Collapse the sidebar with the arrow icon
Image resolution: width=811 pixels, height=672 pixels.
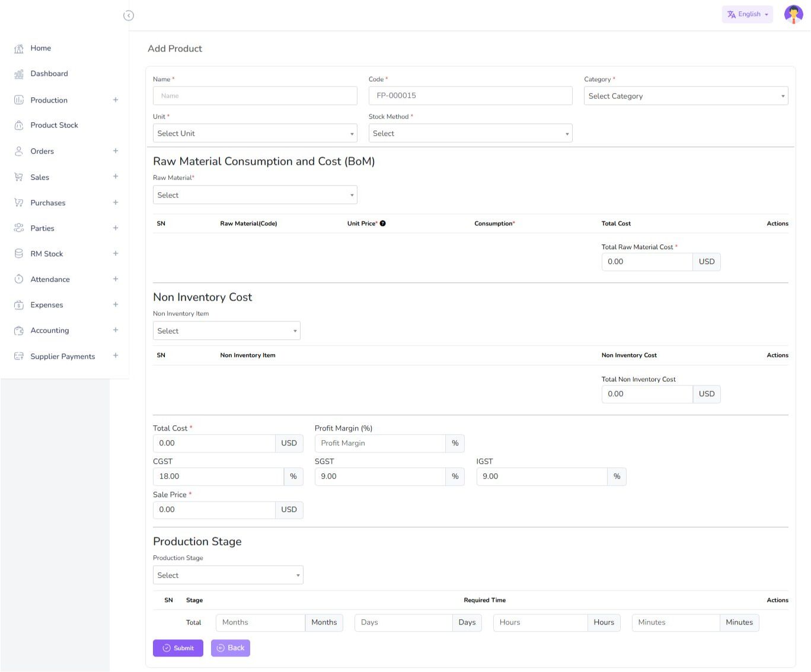129,15
